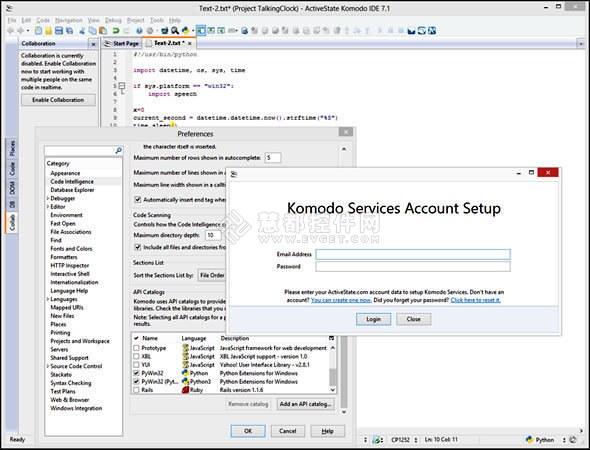This screenshot has width=590, height=450.
Task: Open the Tools menu
Action: 157,20
